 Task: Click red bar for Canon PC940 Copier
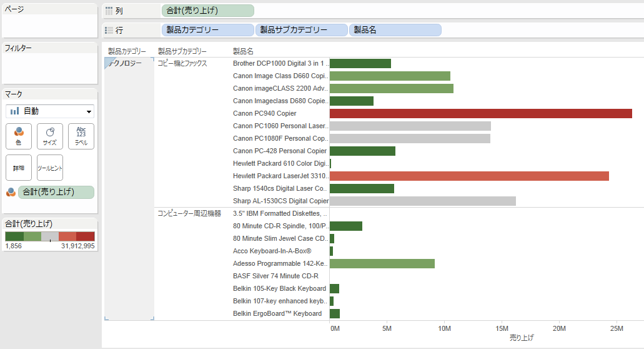(x=480, y=113)
